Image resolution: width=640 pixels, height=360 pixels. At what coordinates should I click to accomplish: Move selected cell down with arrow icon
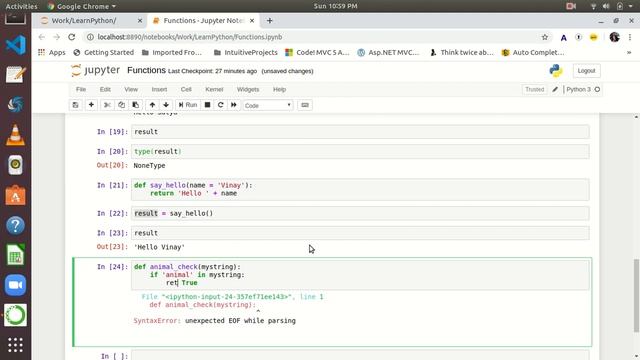pos(166,105)
